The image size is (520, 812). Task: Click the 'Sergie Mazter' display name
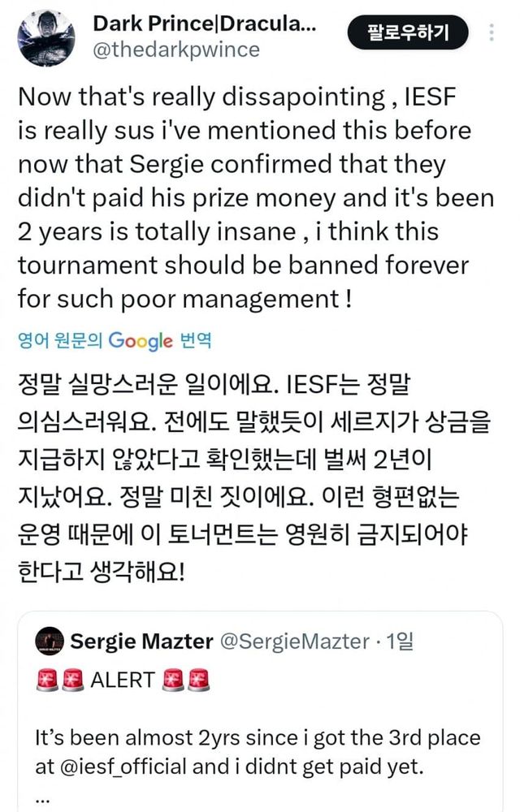[135, 641]
